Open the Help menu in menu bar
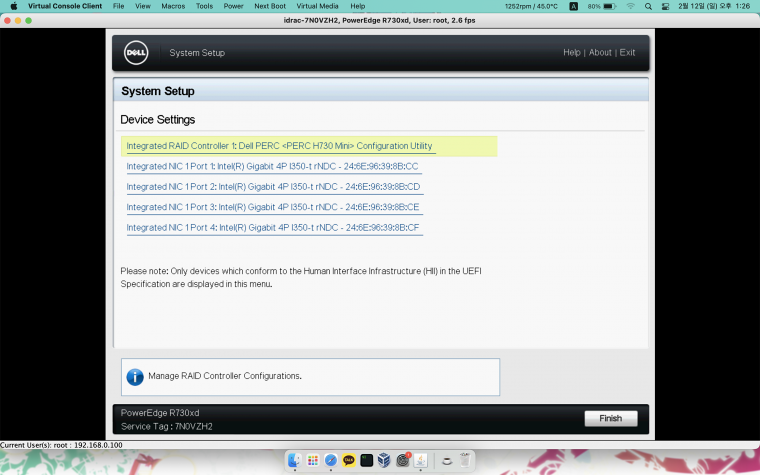 [358, 6]
